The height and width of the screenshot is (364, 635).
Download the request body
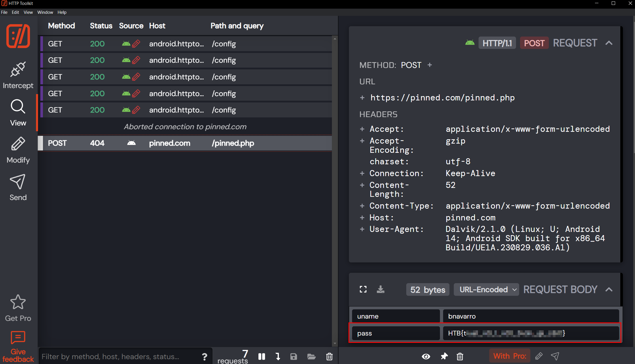381,289
